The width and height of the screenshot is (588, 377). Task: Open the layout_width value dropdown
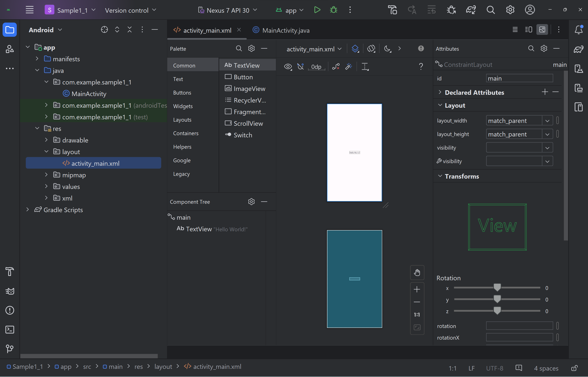pyautogui.click(x=547, y=121)
